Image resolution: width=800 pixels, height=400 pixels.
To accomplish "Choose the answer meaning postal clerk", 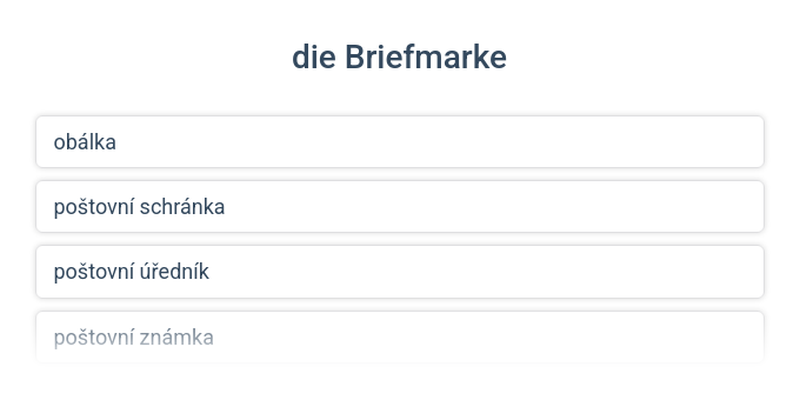I will 400,272.
